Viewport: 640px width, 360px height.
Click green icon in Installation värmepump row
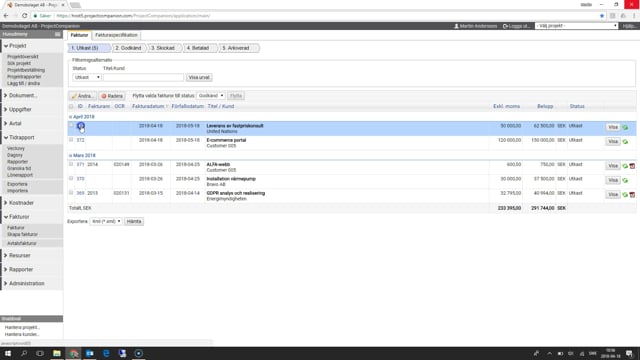625,180
